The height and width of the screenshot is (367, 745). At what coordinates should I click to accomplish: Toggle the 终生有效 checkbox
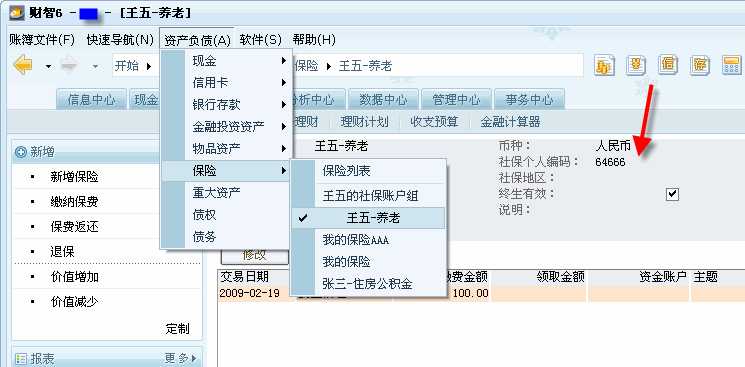(672, 194)
